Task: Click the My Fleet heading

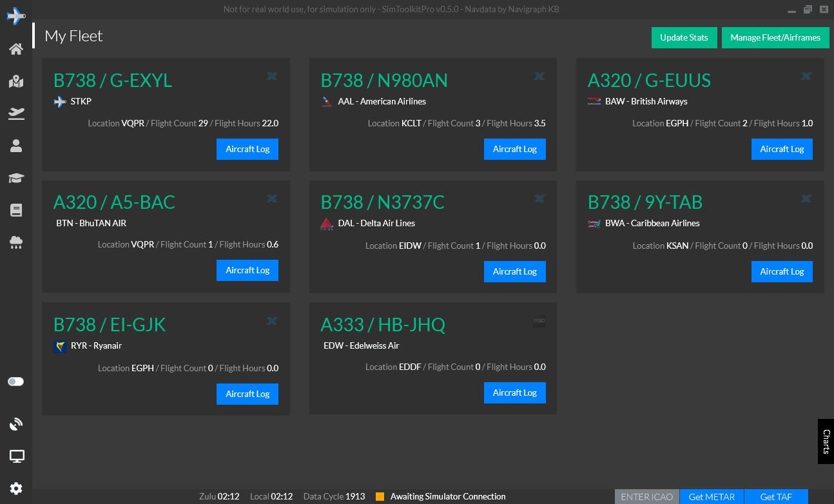Action: click(x=73, y=36)
